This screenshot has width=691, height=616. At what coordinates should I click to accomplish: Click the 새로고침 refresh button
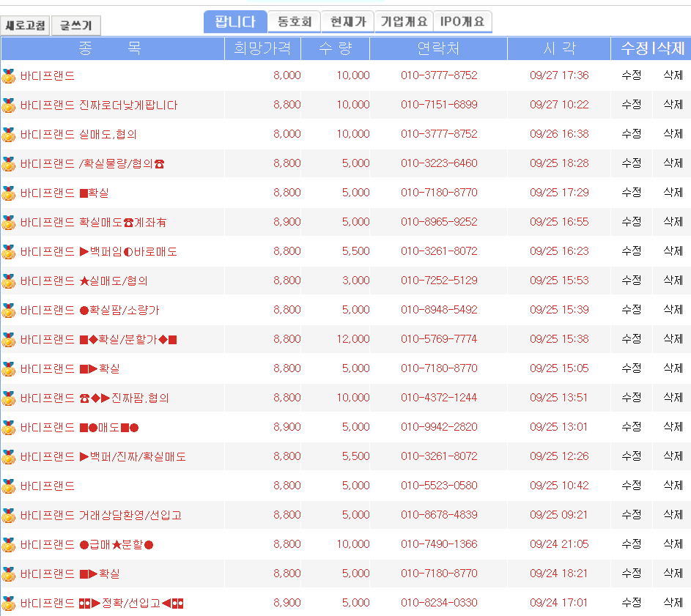coord(25,25)
